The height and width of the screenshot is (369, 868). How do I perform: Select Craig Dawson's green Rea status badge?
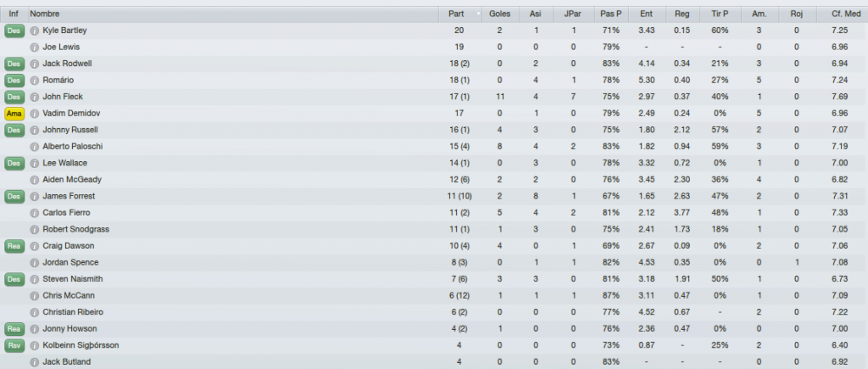click(14, 246)
